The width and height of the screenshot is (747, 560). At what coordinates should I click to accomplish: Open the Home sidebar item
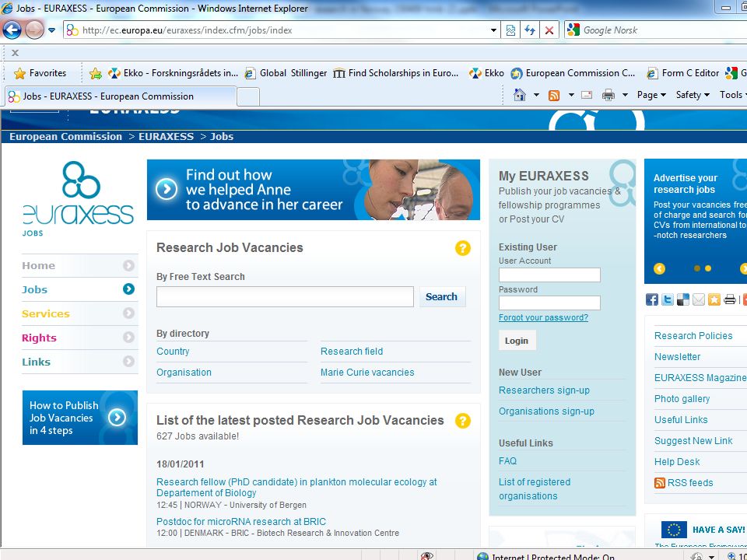click(x=79, y=266)
